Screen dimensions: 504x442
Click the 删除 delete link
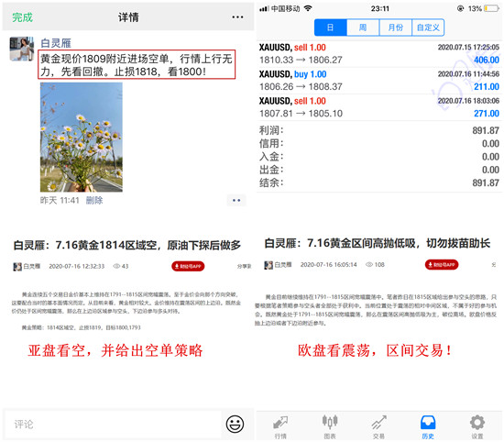tap(94, 201)
